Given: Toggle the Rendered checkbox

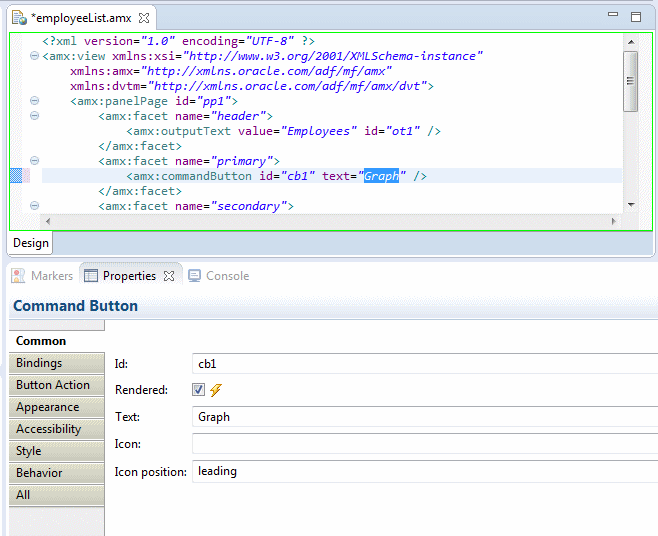Looking at the screenshot, I should (198, 390).
